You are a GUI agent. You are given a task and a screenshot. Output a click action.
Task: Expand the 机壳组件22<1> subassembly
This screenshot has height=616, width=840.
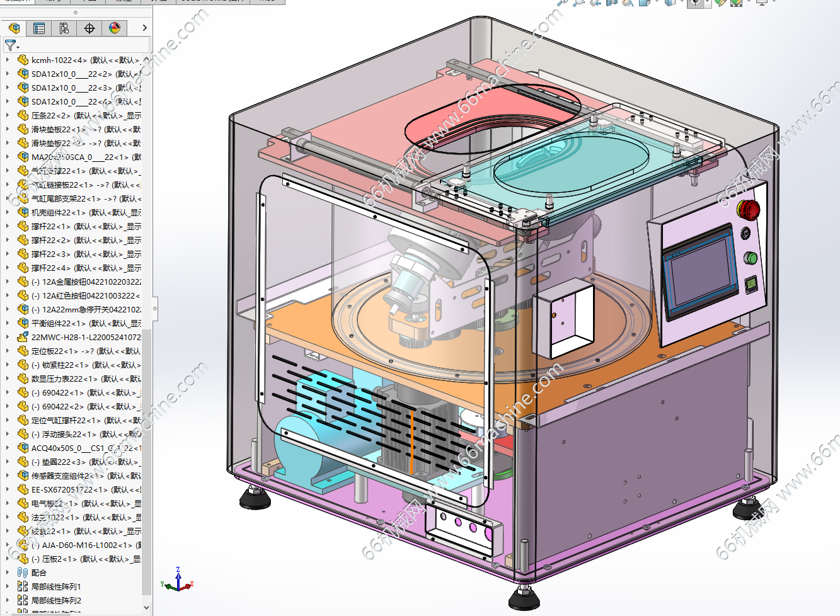click(x=7, y=212)
